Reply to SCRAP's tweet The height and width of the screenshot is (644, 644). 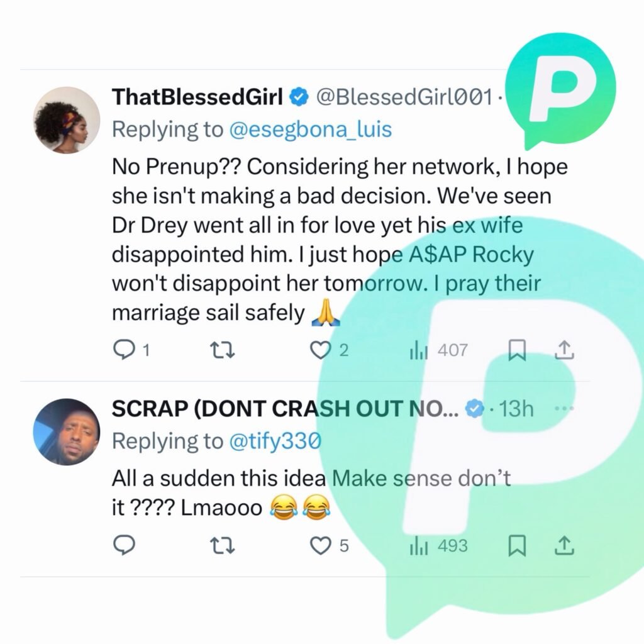point(124,545)
